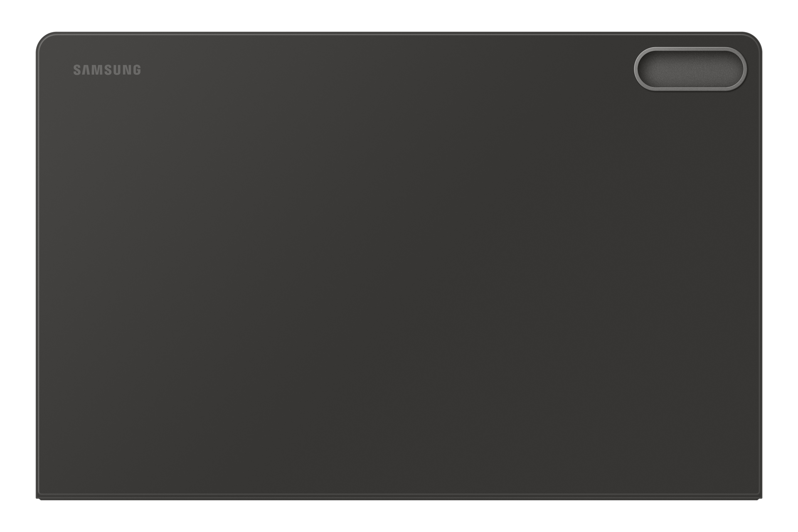Screen dimensions: 798x532
Task: Click the oval camera cutout
Action: point(690,69)
